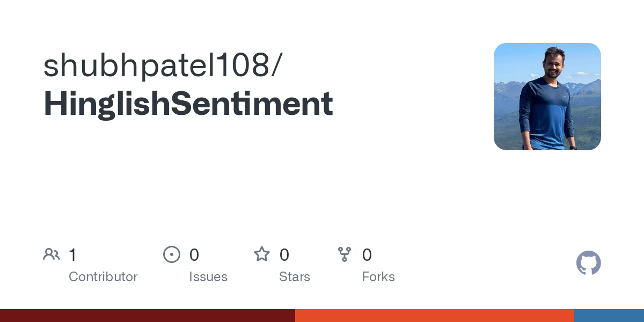Click the issues count number 0

point(194,254)
